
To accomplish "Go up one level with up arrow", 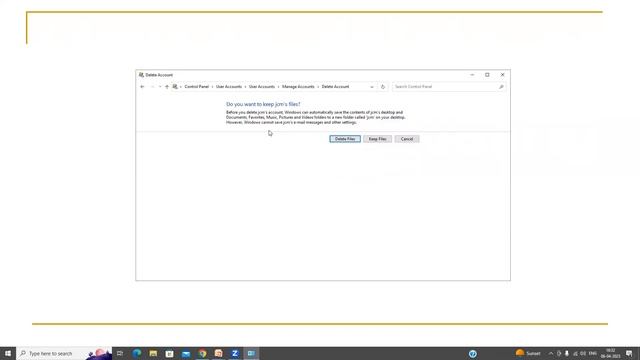I will coord(167,87).
